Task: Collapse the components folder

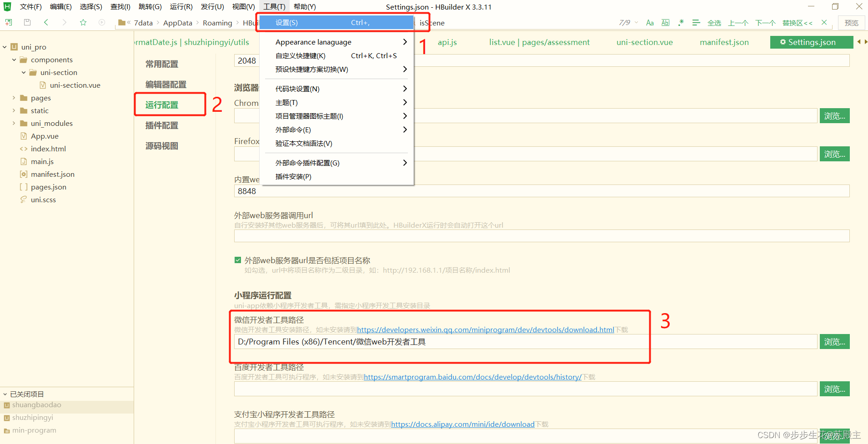Action: [14, 60]
